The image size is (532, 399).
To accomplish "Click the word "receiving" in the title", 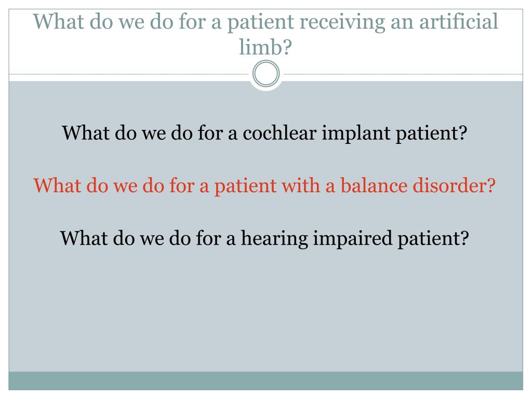I will click(342, 22).
